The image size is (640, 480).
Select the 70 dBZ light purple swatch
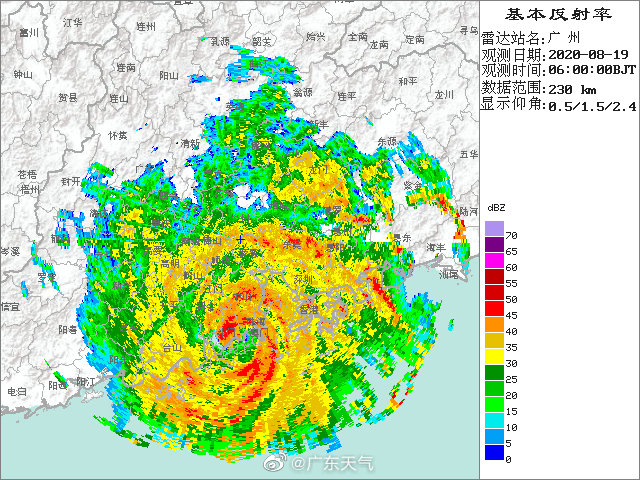(494, 229)
